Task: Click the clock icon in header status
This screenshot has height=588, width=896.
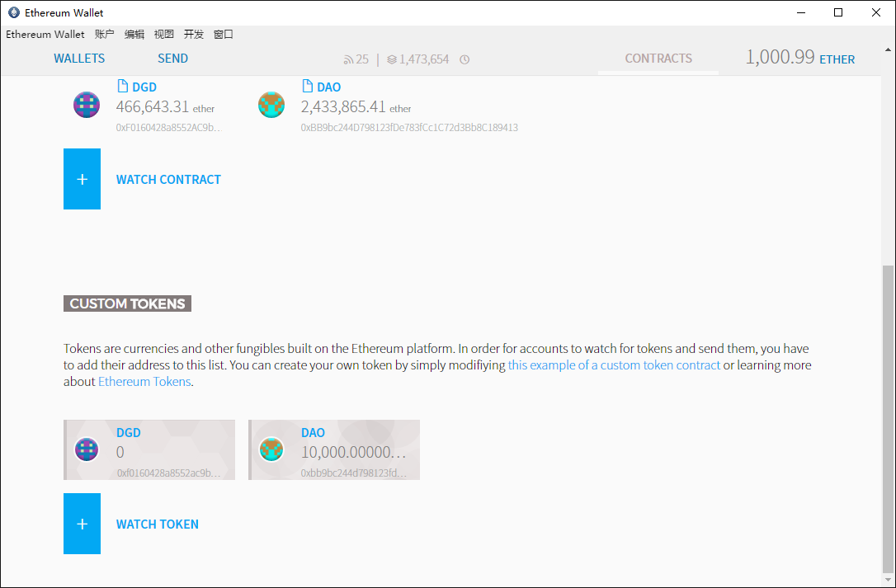Action: pyautogui.click(x=465, y=59)
